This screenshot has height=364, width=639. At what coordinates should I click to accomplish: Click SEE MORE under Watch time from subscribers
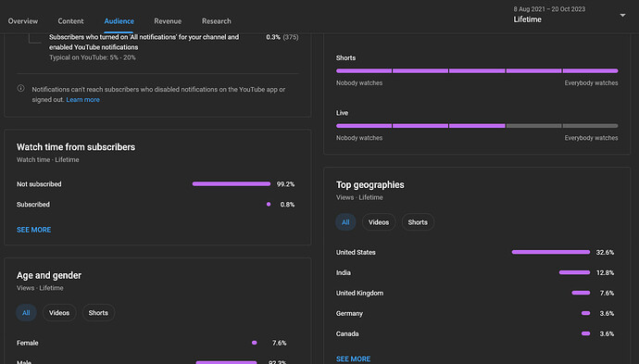pos(34,230)
